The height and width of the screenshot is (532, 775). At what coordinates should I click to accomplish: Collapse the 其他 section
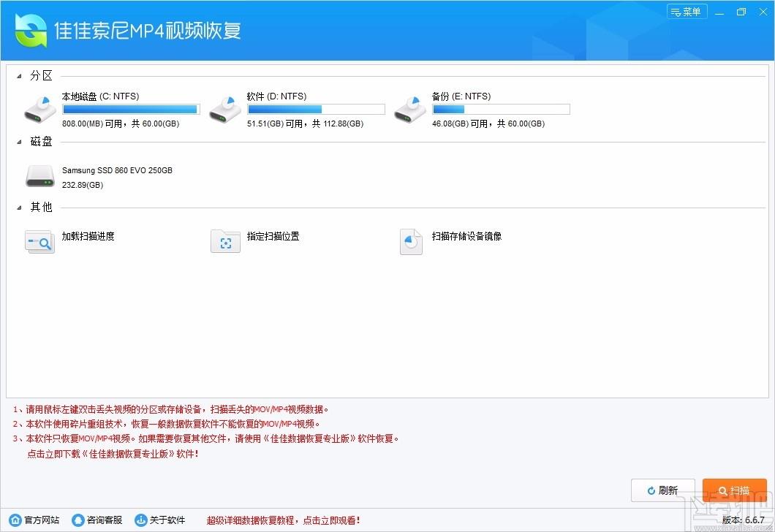coord(19,208)
